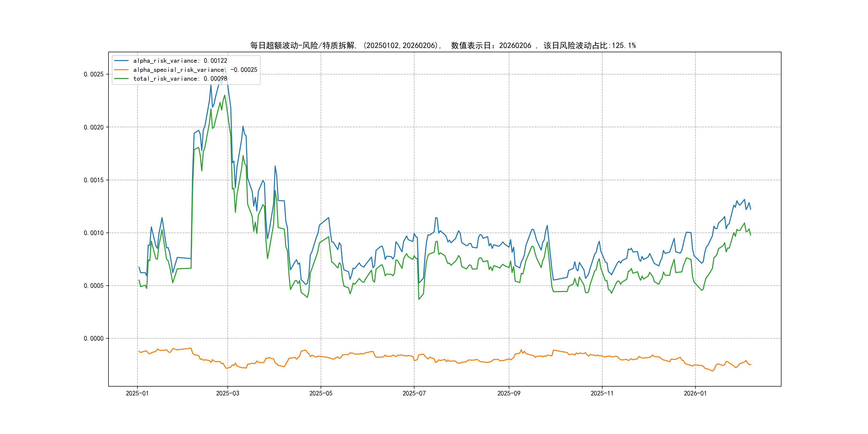Click the blue alpha_risk_variance legend line
868x434 pixels.
(121, 61)
